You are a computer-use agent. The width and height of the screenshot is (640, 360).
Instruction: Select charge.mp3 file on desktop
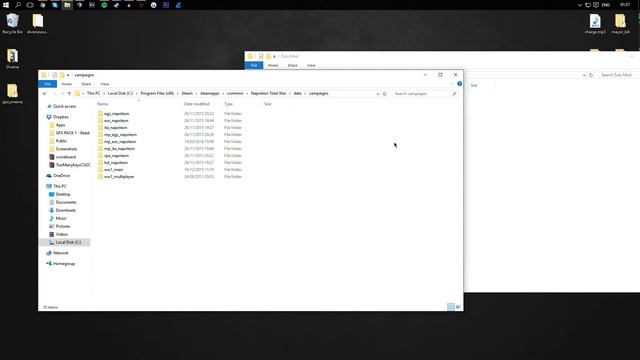tap(595, 24)
